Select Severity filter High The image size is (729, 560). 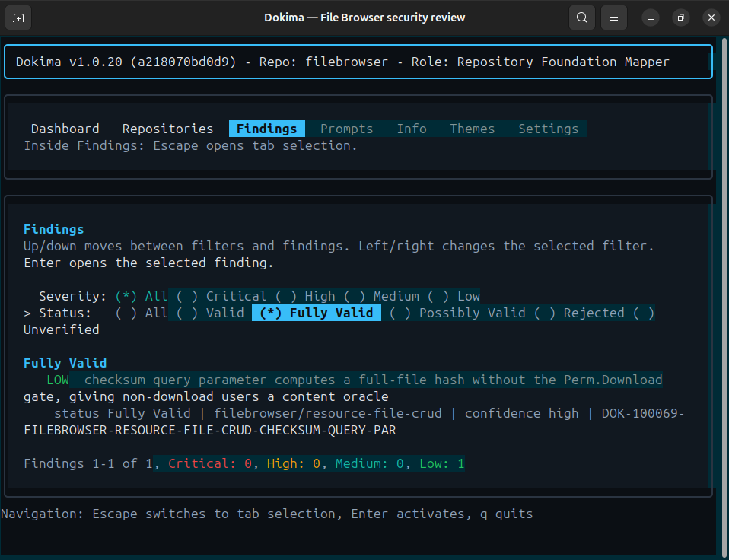305,296
